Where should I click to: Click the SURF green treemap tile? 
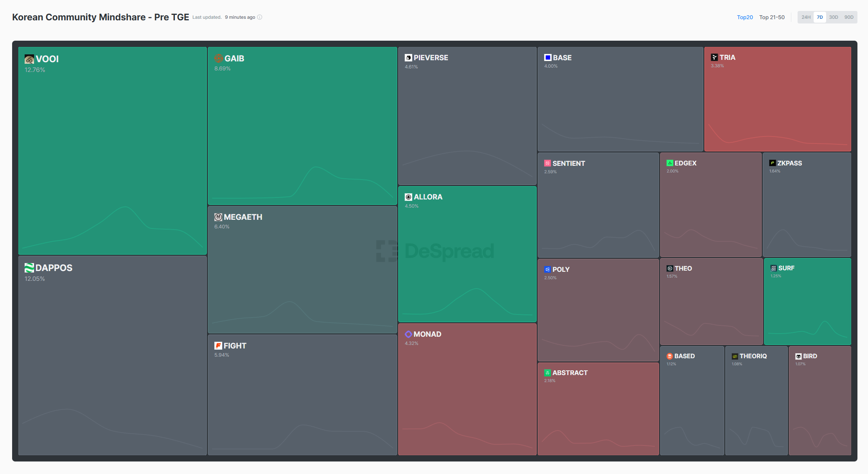click(x=807, y=301)
